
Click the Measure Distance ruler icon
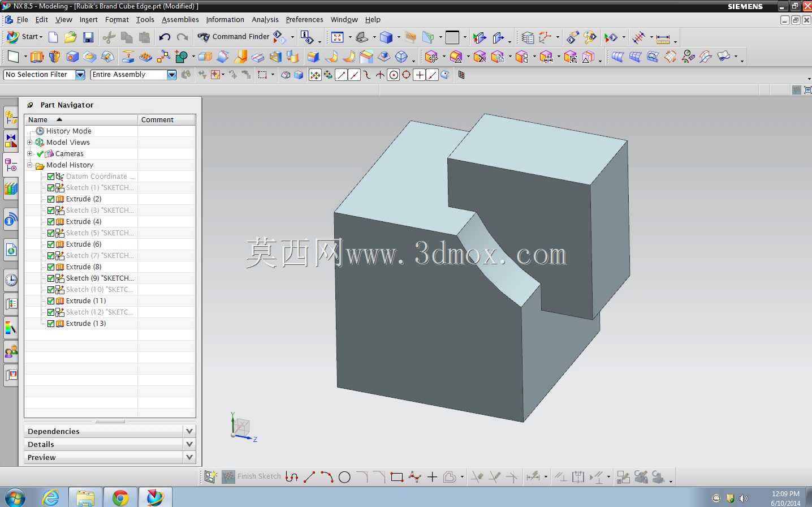[x=663, y=38]
